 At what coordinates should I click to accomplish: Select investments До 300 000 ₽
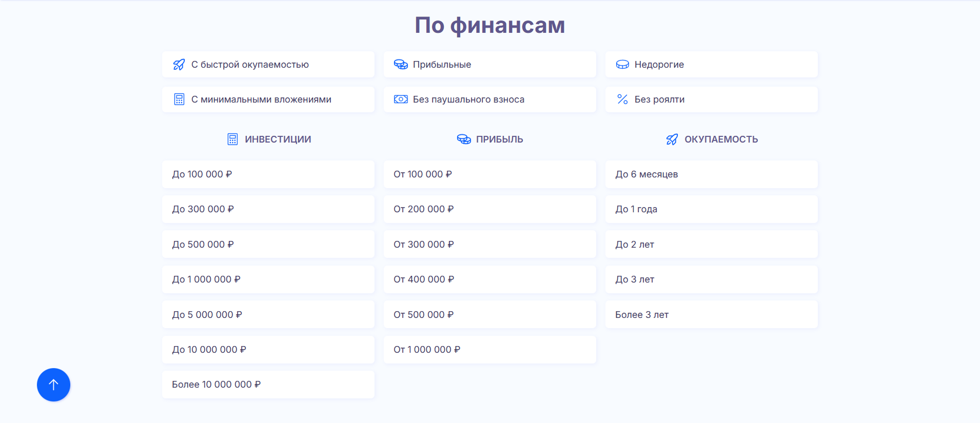tap(268, 209)
